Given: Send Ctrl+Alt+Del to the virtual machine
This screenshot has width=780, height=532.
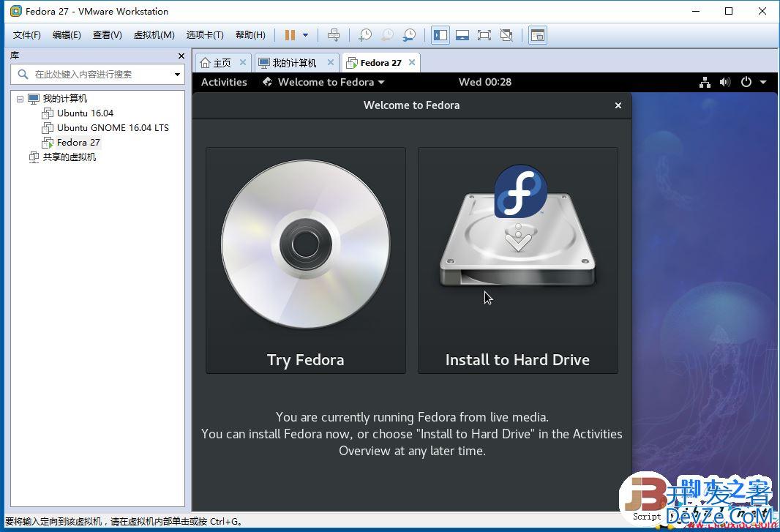Looking at the screenshot, I should [x=334, y=35].
